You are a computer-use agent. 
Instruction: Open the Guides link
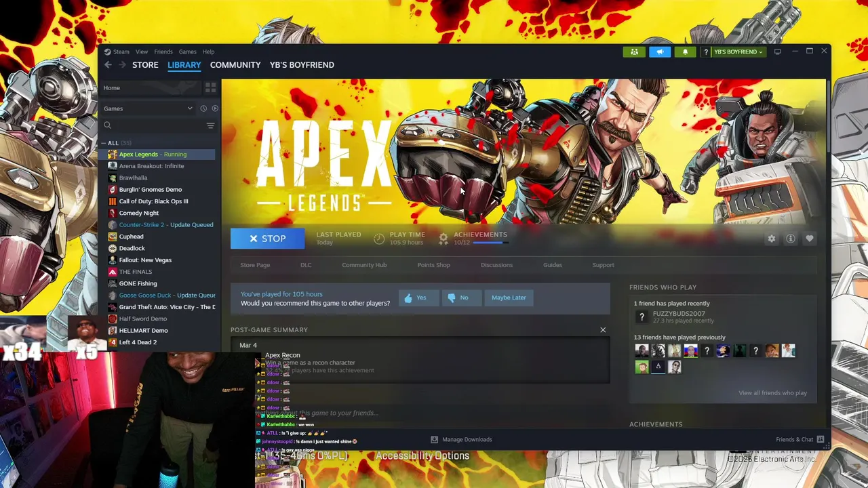[553, 265]
